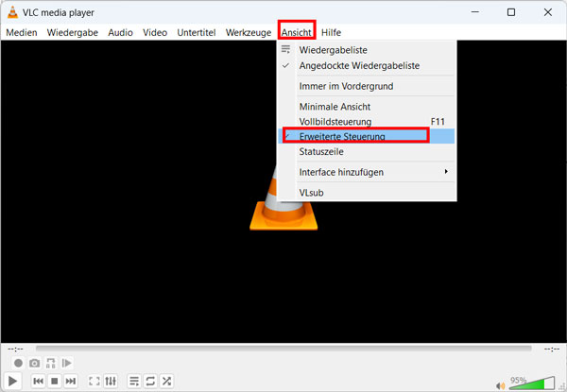Open the Hilfe menu
The width and height of the screenshot is (567, 392).
click(331, 32)
